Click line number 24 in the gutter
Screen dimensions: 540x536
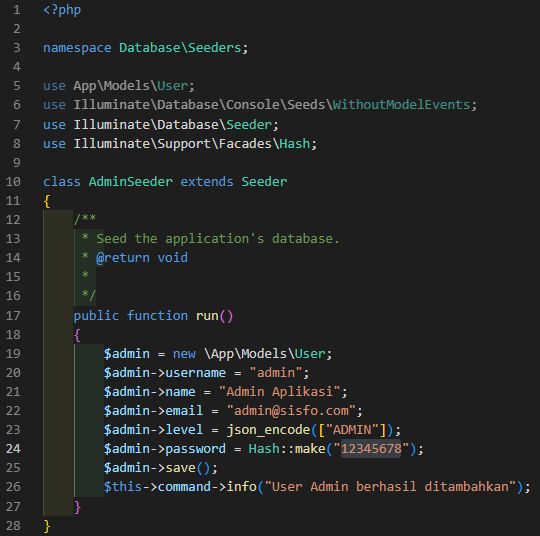(13, 449)
